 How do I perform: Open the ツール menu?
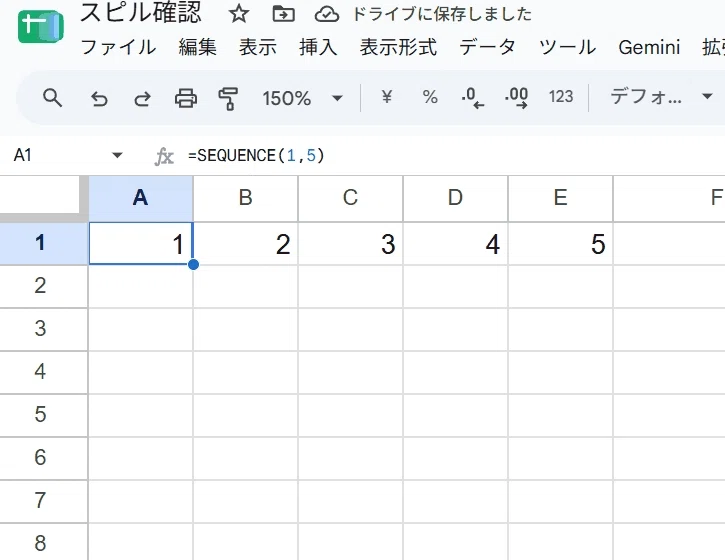(567, 47)
